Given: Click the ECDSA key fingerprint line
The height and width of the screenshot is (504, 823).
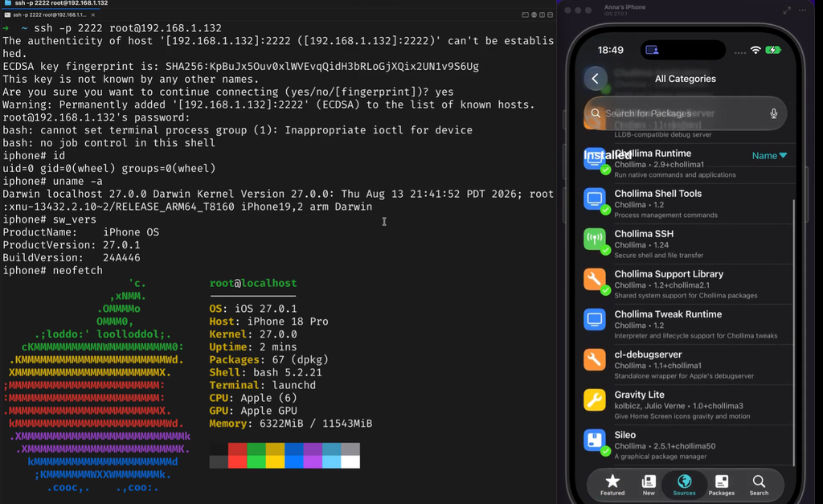Looking at the screenshot, I should (241, 67).
